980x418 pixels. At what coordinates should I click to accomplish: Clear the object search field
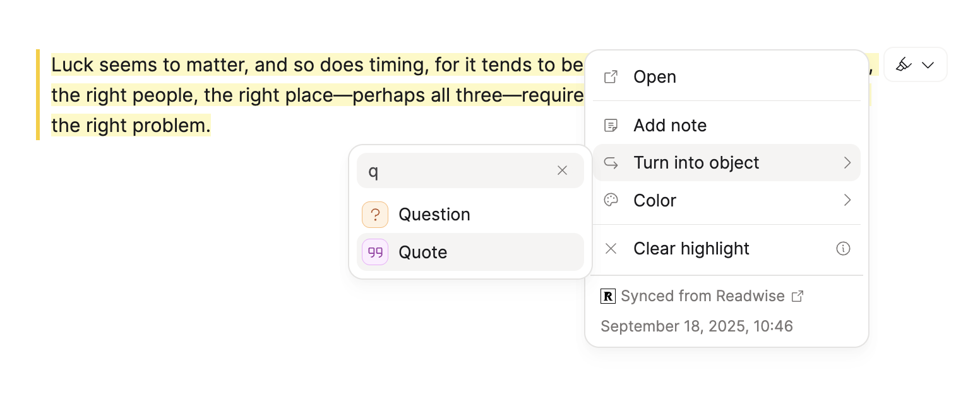[562, 170]
